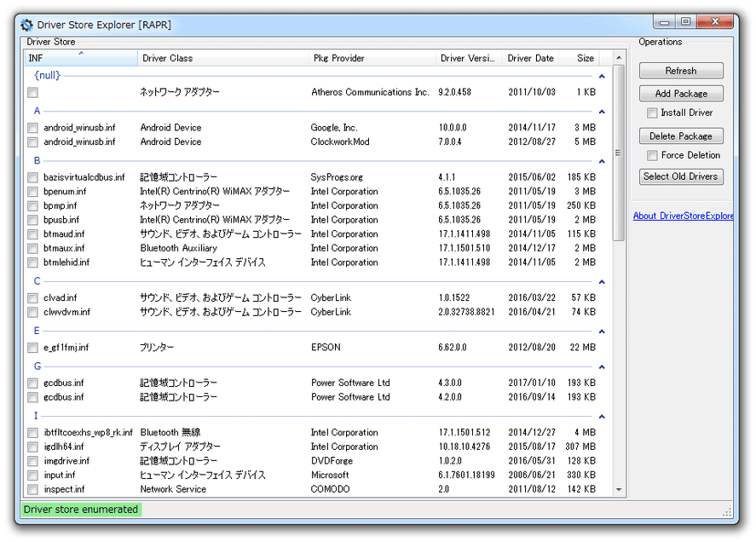
Task: Click the Delete Package button
Action: [x=681, y=136]
